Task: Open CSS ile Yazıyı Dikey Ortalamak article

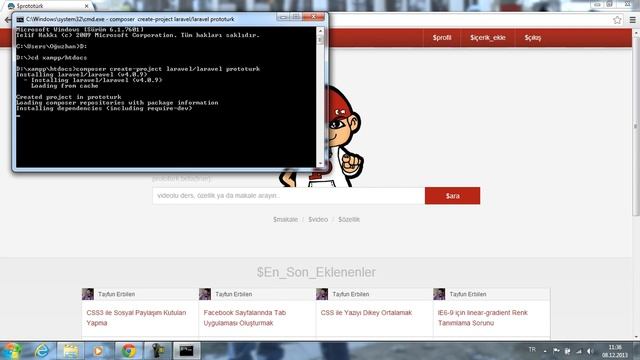Action: [366, 313]
